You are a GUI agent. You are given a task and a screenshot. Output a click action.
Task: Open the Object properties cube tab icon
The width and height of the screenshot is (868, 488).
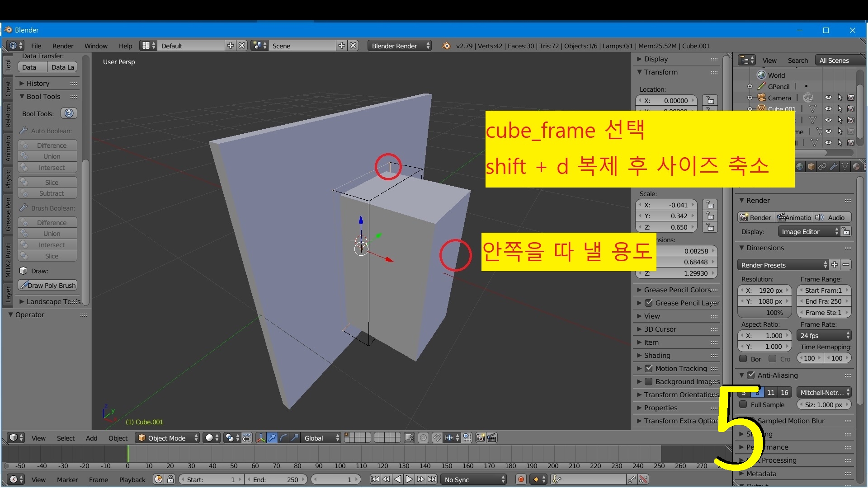coord(811,167)
